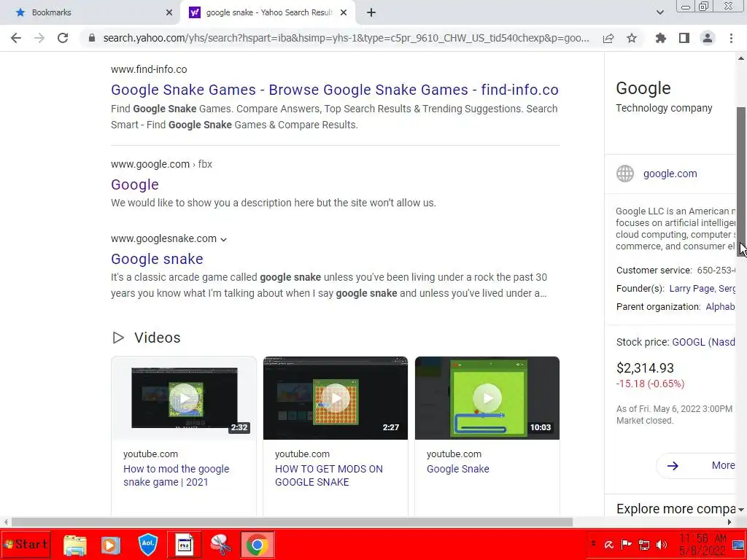
Task: Expand the googlesnake.com URL dropdown arrow
Action: click(223, 239)
